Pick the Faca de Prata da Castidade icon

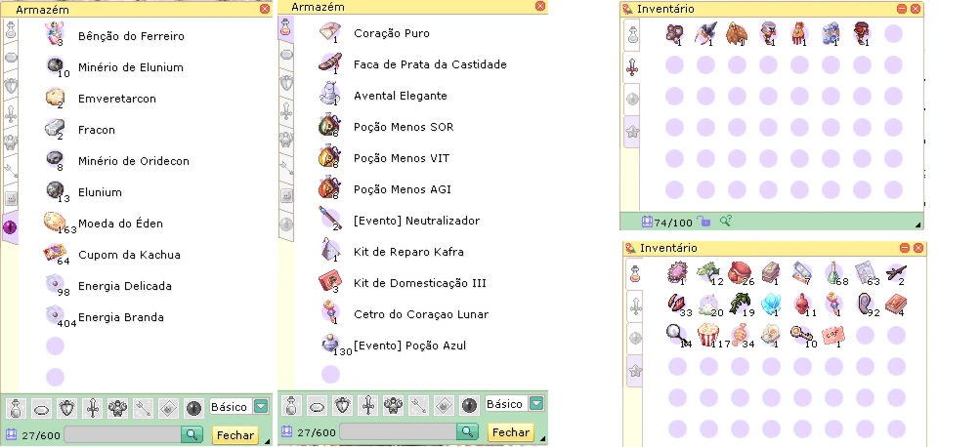point(329,62)
